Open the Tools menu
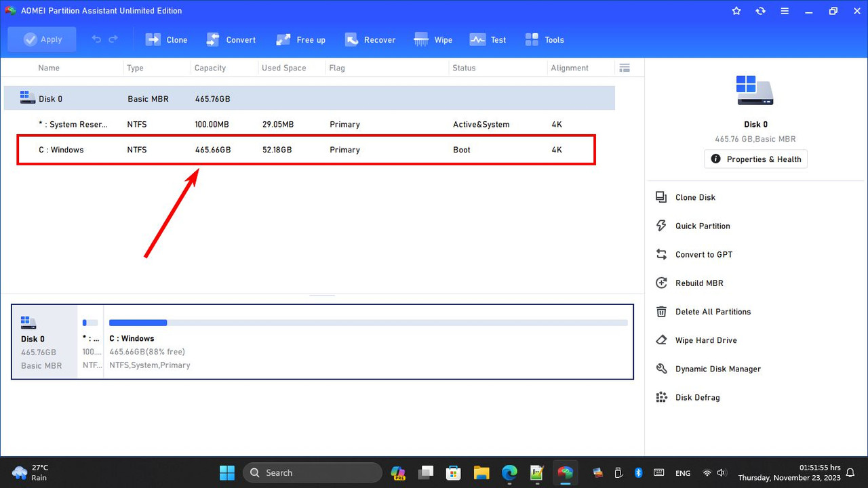This screenshot has width=868, height=488. coord(545,39)
